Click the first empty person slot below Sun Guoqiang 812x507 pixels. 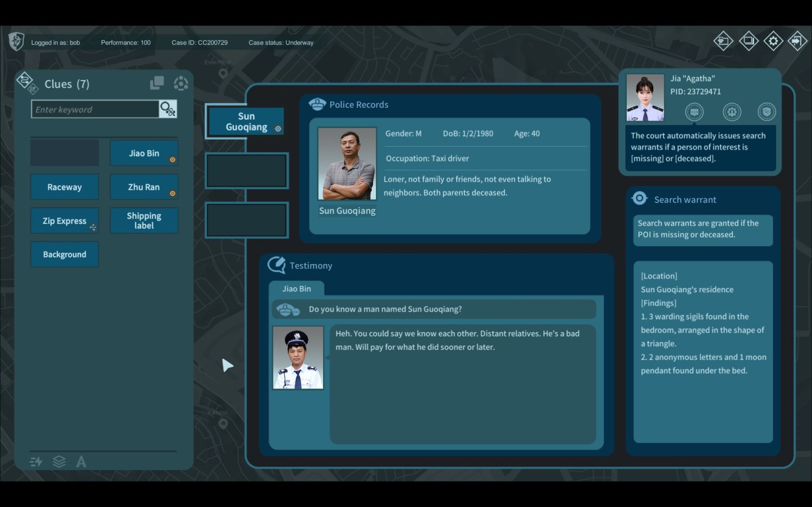(246, 170)
